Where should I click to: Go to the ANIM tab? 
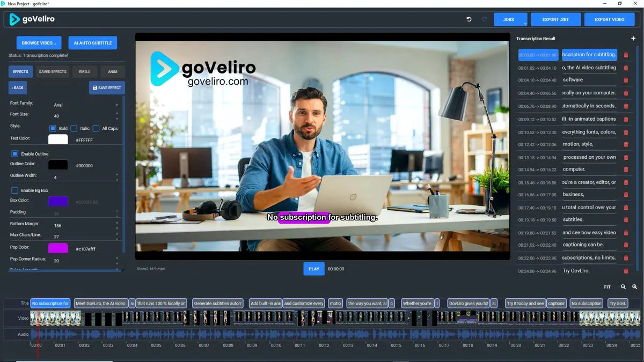click(113, 71)
